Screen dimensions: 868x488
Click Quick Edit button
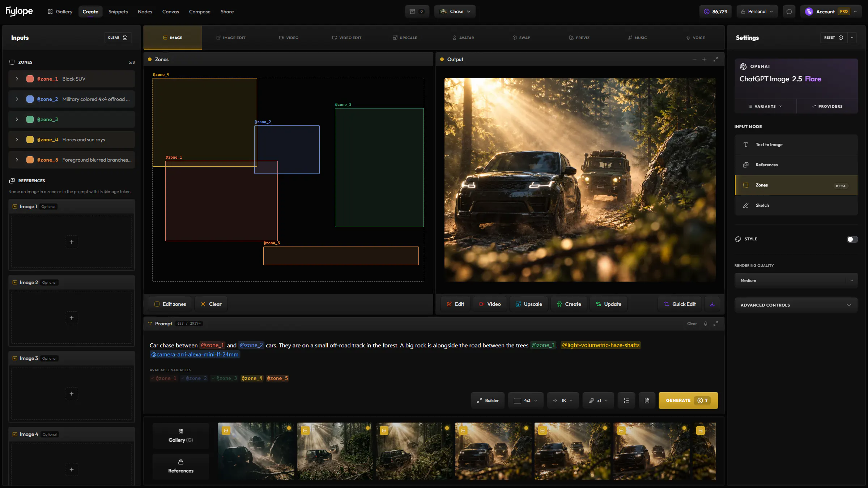click(x=680, y=304)
